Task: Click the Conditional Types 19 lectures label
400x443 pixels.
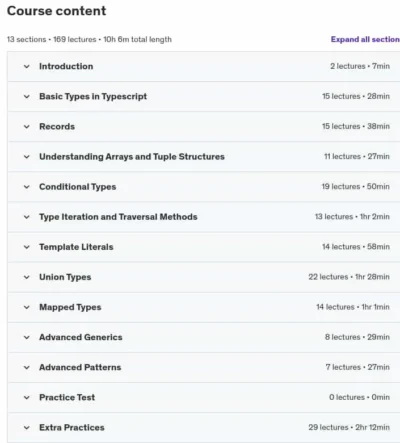Action: 341,187
